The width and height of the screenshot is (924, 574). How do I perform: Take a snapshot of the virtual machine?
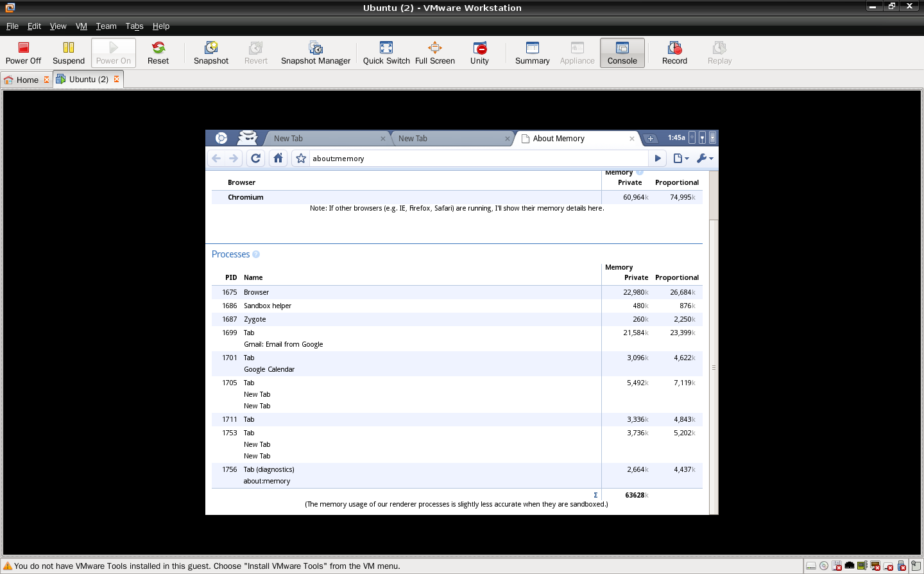[x=210, y=53]
